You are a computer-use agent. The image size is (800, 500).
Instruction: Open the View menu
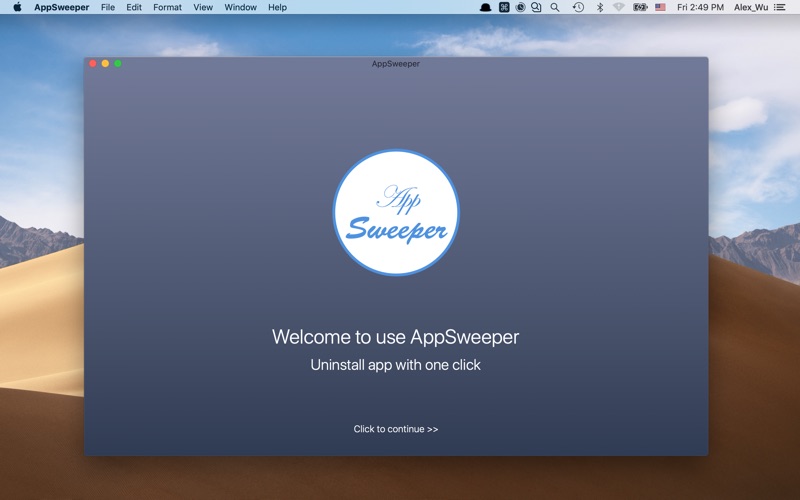coord(203,7)
